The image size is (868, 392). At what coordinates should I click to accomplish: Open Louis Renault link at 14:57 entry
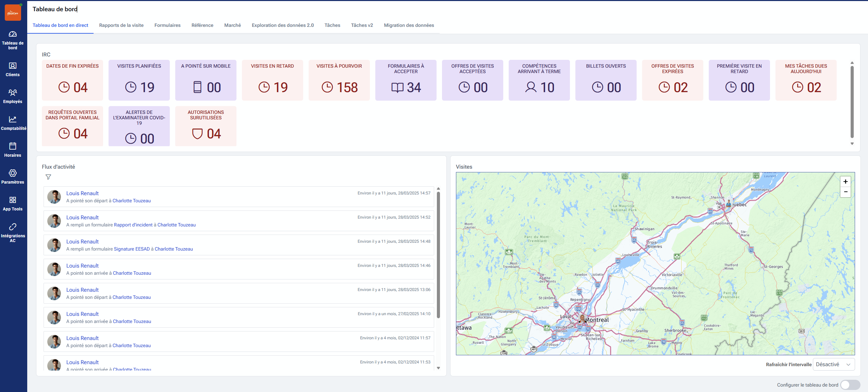82,193
